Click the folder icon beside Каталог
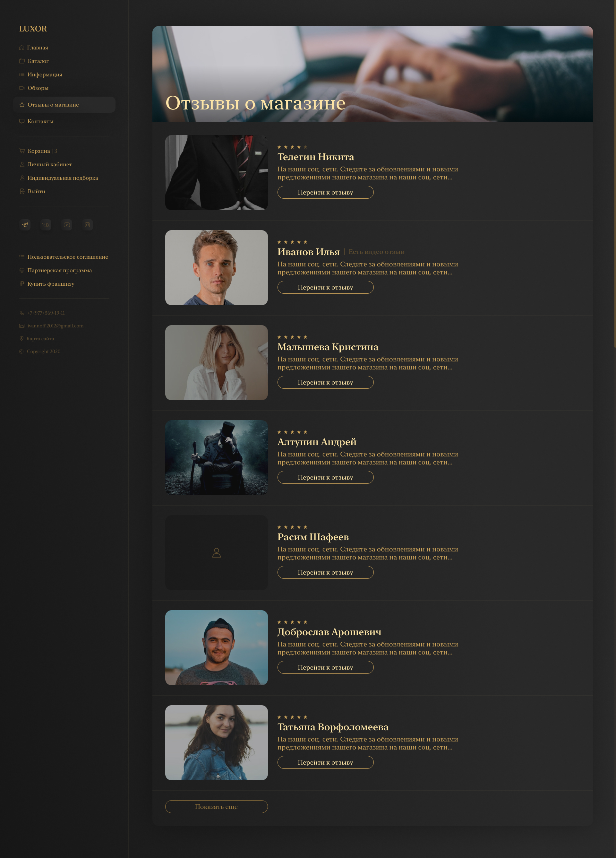This screenshot has height=858, width=616. click(x=22, y=61)
